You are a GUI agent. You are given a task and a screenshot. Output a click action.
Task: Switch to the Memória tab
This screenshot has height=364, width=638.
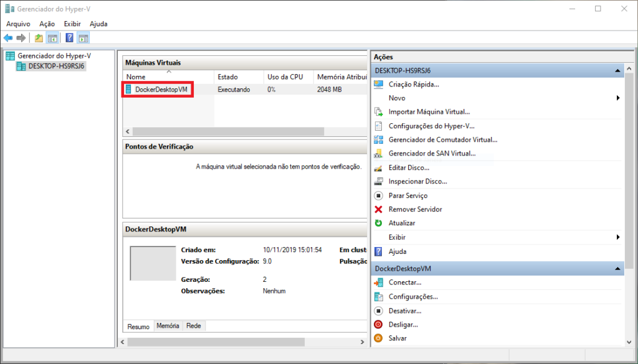[168, 326]
